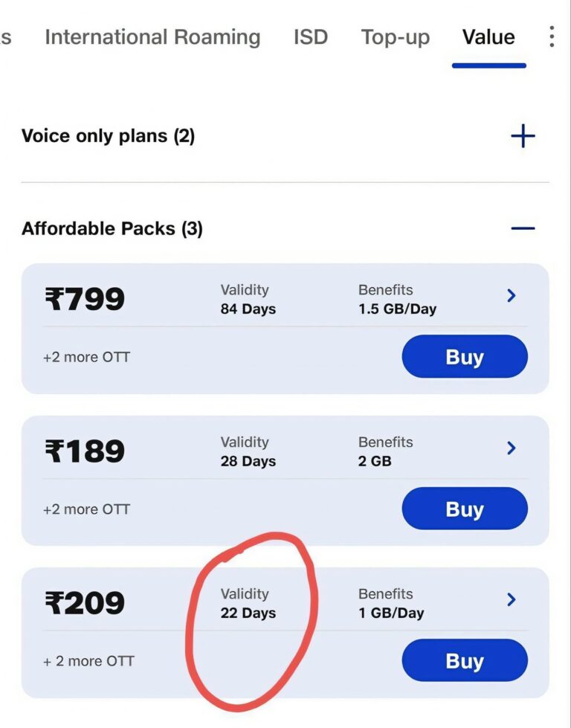Tap "+2 more OTT" on ₹799 plan
This screenshot has height=728, width=571.
[86, 357]
